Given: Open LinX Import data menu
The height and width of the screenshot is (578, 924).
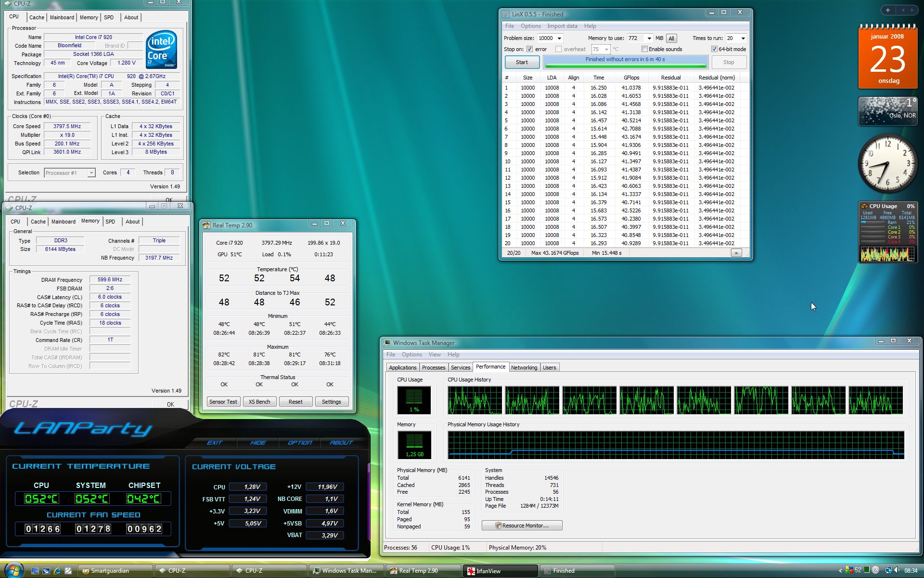Looking at the screenshot, I should [x=562, y=26].
